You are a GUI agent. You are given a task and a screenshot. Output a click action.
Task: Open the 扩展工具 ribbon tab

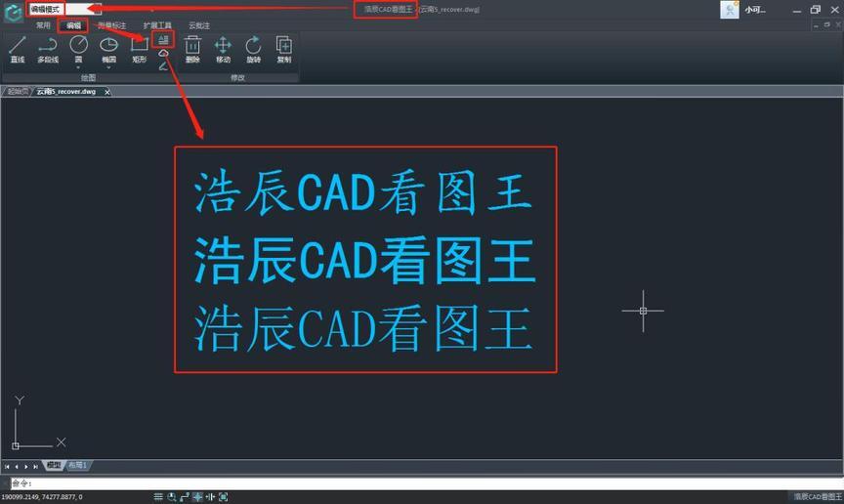157,25
